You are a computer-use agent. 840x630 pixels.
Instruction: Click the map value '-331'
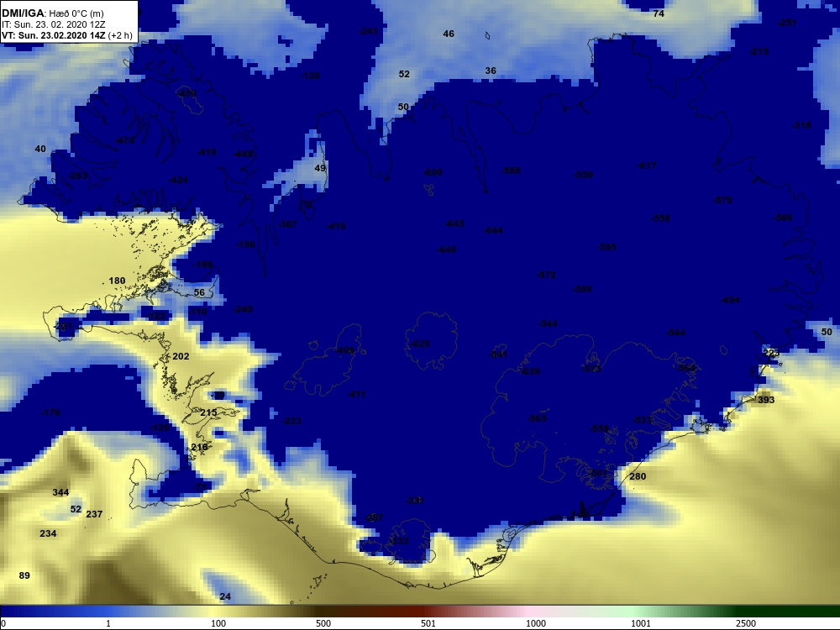(x=415, y=501)
